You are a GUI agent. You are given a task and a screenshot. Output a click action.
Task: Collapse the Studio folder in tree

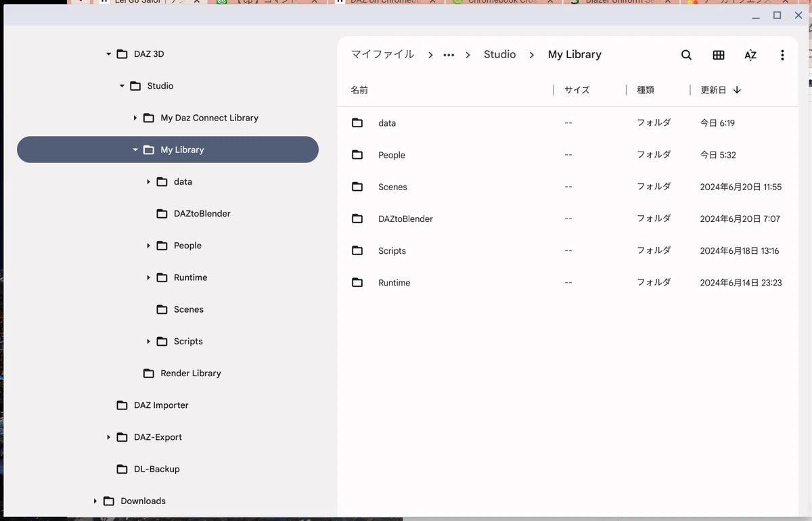[x=122, y=86]
